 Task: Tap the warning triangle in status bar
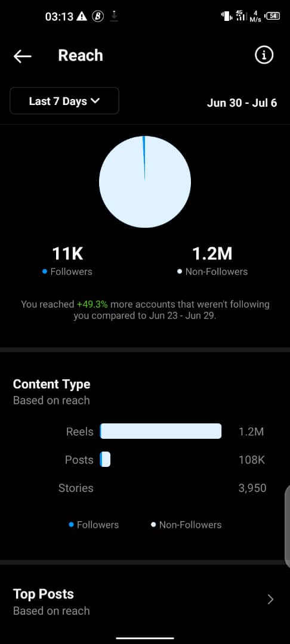pyautogui.click(x=81, y=17)
